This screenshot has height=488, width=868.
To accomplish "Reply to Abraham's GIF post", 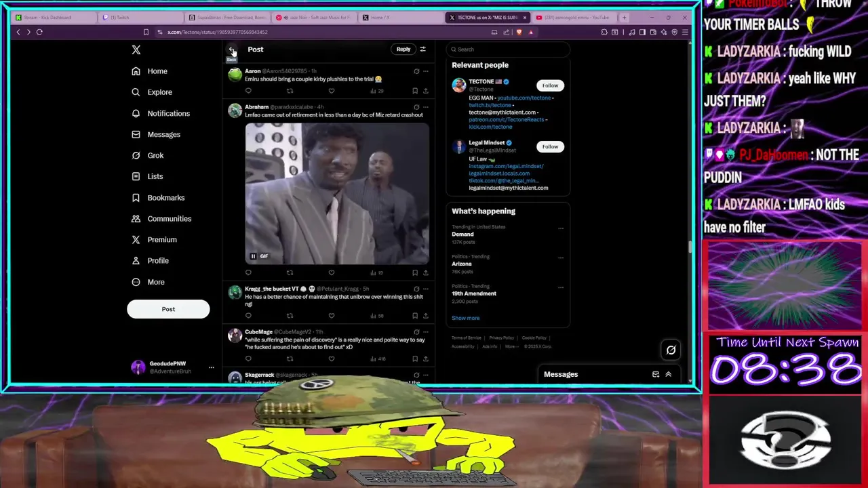I will [248, 272].
